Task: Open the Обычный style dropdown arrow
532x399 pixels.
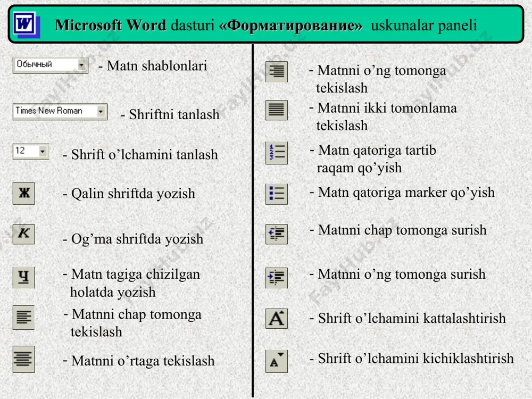Action: tap(82, 65)
